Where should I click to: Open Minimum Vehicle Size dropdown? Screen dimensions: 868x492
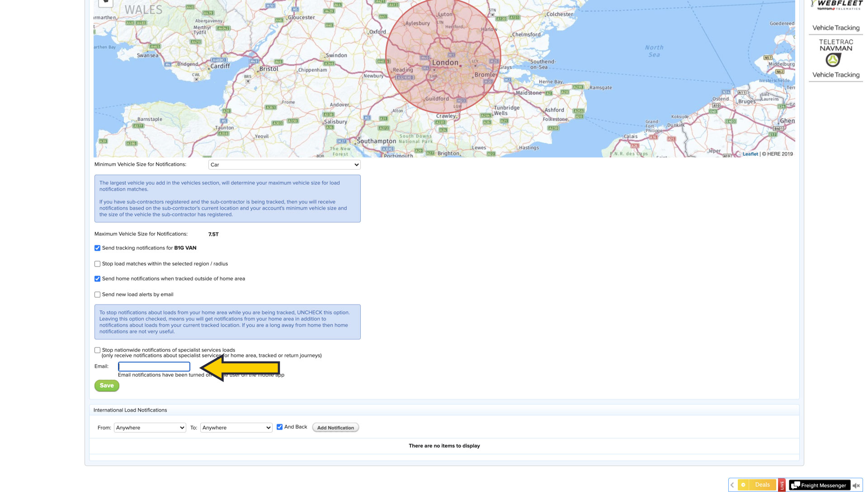284,165
